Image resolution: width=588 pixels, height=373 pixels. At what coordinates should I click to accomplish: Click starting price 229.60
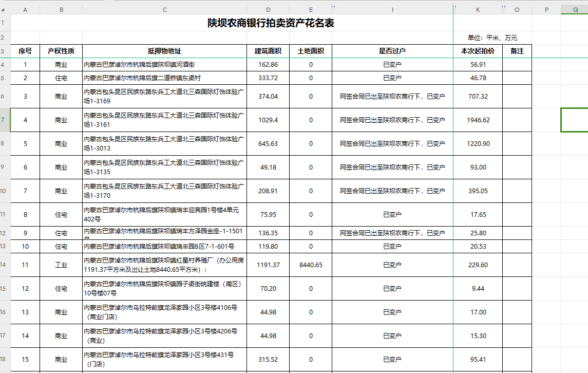click(x=478, y=265)
